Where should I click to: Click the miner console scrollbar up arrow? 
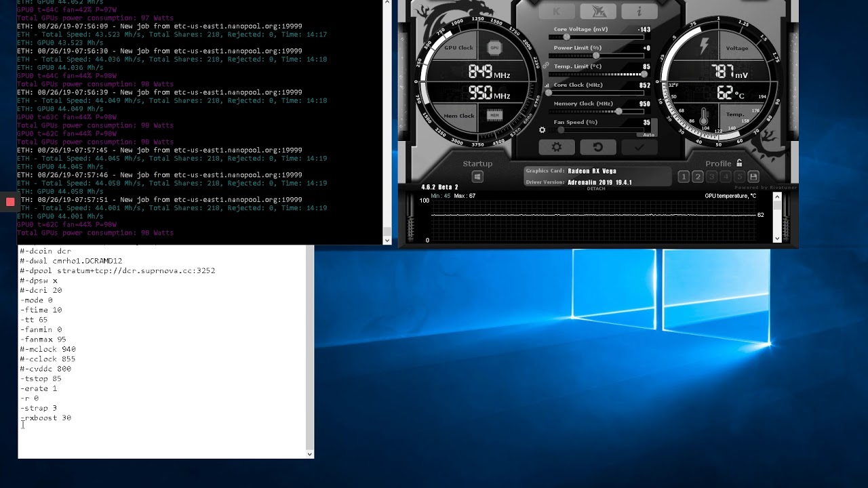click(x=387, y=3)
